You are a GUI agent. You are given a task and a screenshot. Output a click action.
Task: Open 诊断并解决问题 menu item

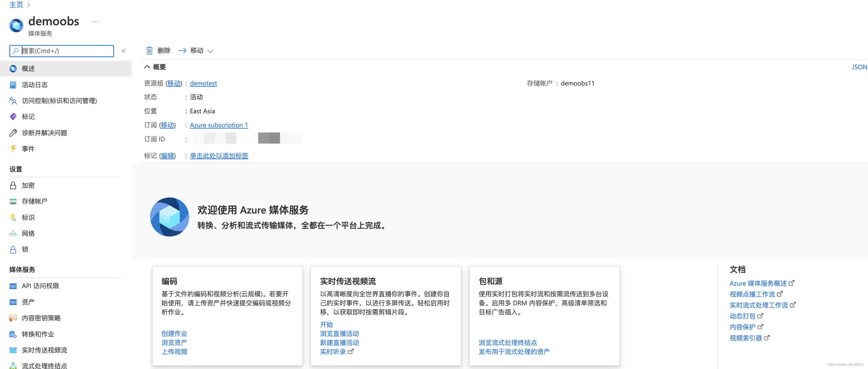(x=66, y=133)
